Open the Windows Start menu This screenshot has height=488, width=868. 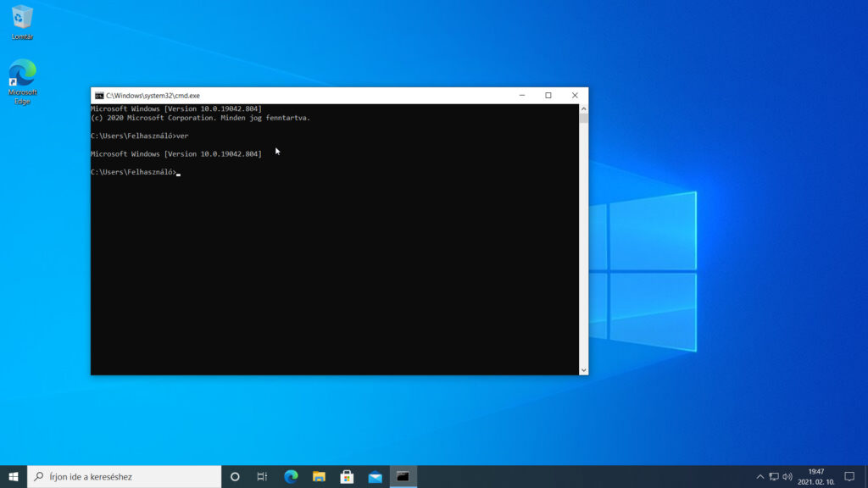pyautogui.click(x=14, y=476)
